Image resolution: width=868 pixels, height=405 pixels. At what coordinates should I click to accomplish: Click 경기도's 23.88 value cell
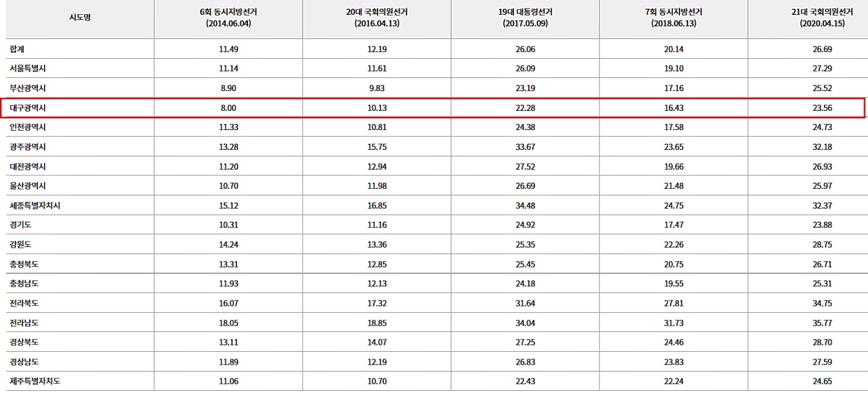pyautogui.click(x=821, y=225)
